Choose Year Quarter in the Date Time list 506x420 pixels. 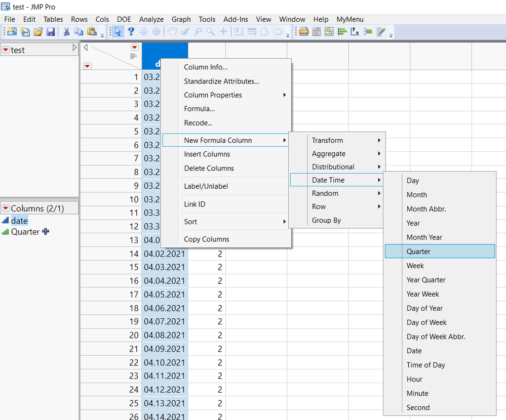[426, 280]
